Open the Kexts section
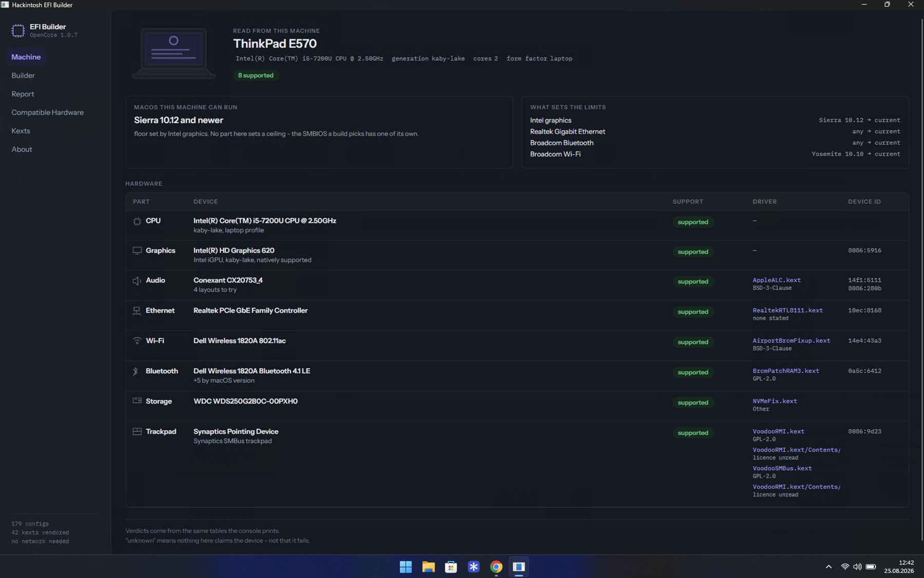This screenshot has width=924, height=578. point(21,131)
